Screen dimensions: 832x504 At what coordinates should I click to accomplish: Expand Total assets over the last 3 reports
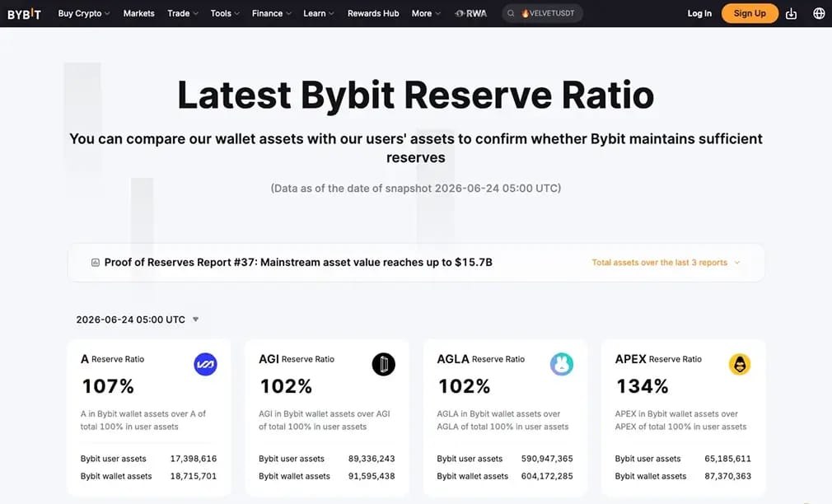[666, 263]
